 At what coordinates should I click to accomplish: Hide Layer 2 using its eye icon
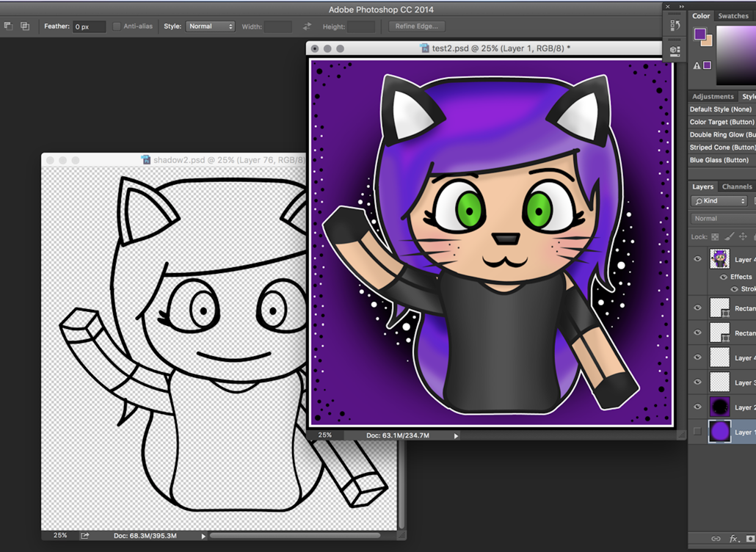[697, 407]
